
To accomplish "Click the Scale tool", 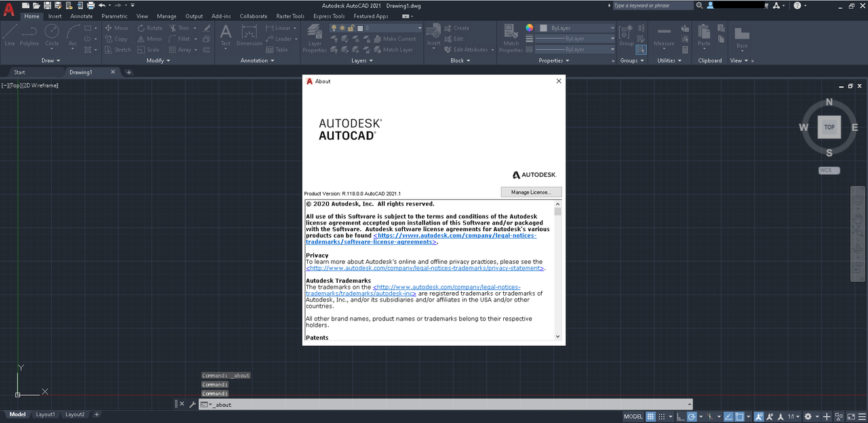I will (149, 49).
